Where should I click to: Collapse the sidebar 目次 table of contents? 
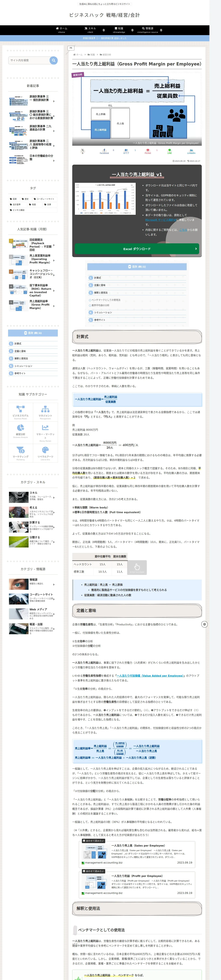33,333
